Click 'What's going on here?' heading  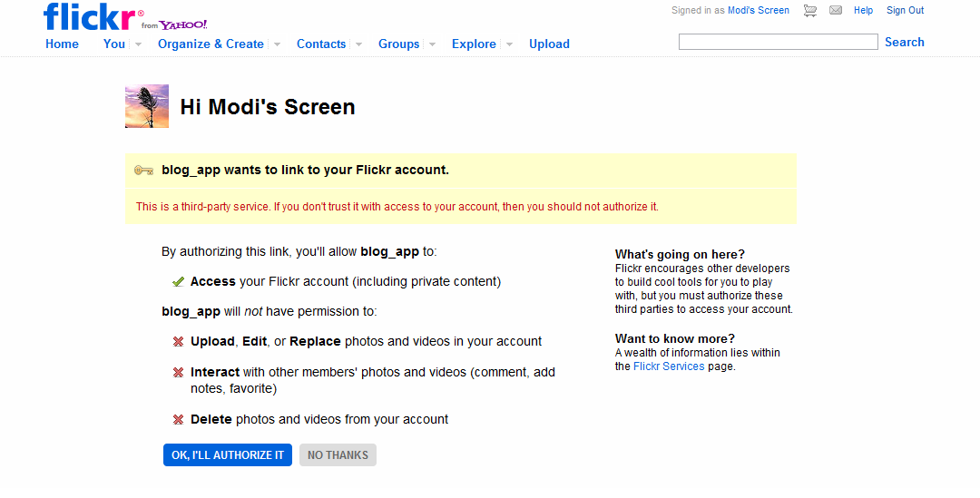[680, 254]
